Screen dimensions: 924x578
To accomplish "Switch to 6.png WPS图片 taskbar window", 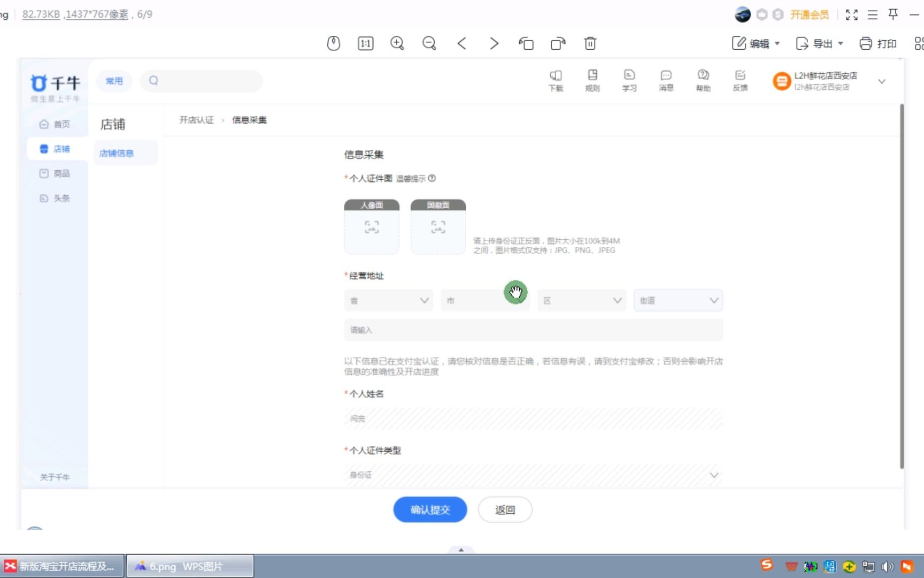I will pyautogui.click(x=190, y=566).
